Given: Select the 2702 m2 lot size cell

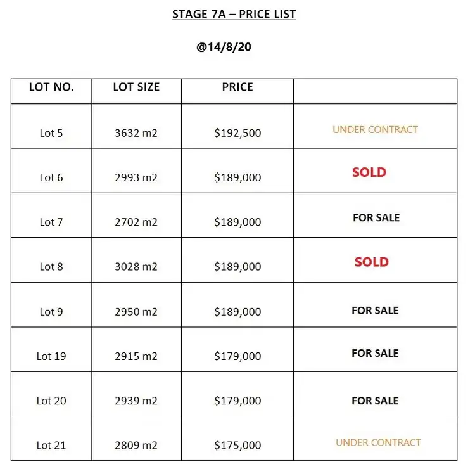Looking at the screenshot, I should tap(136, 222).
